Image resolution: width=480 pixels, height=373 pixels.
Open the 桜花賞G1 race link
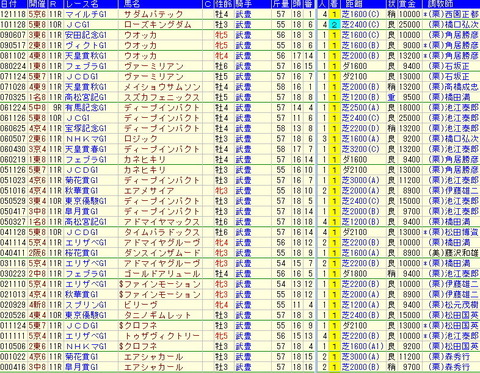[x=82, y=253]
